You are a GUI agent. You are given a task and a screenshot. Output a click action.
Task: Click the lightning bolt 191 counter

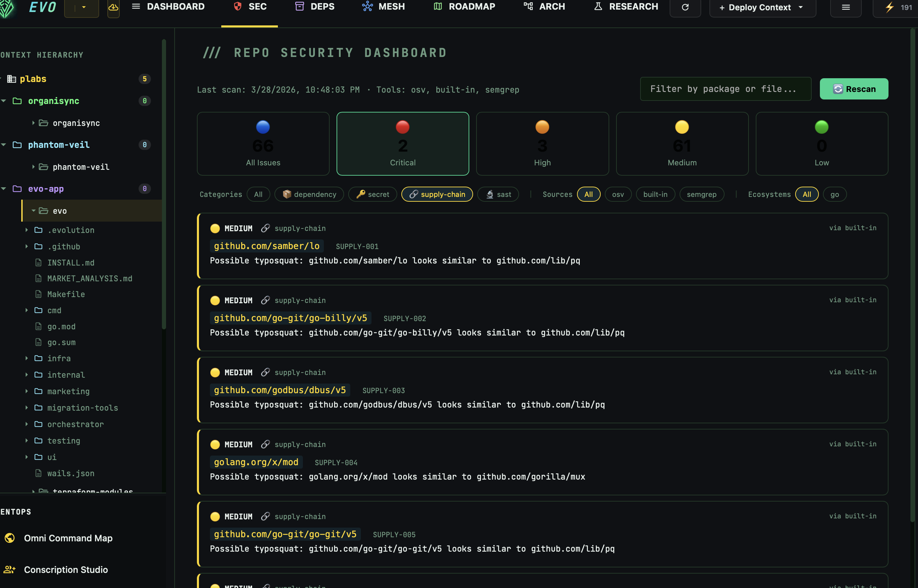(x=897, y=8)
